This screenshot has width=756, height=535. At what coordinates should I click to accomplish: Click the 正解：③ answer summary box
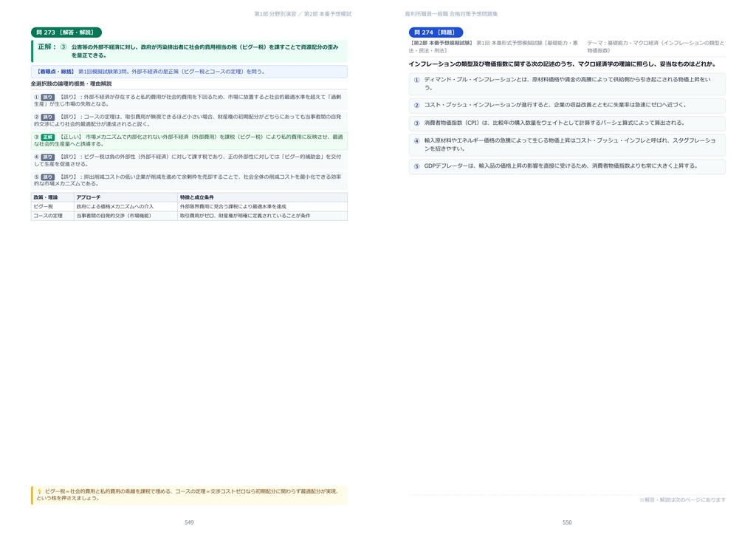coord(190,51)
